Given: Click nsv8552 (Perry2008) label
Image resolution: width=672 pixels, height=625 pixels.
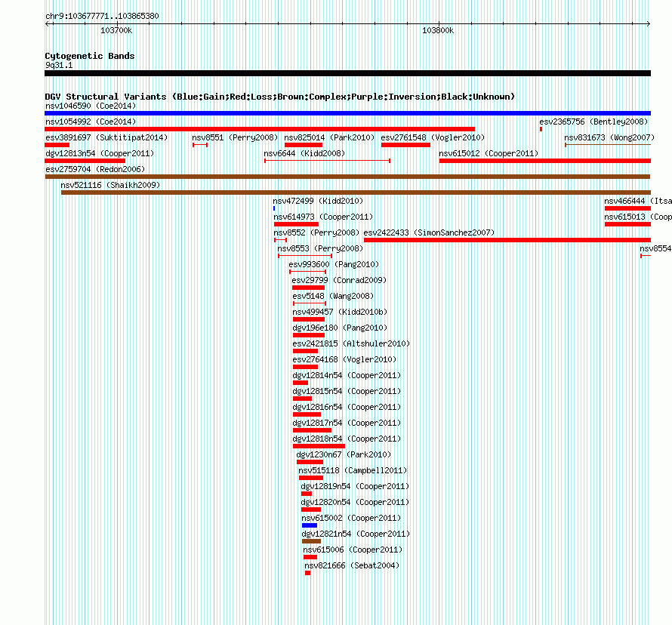Looking at the screenshot, I should (316, 232).
